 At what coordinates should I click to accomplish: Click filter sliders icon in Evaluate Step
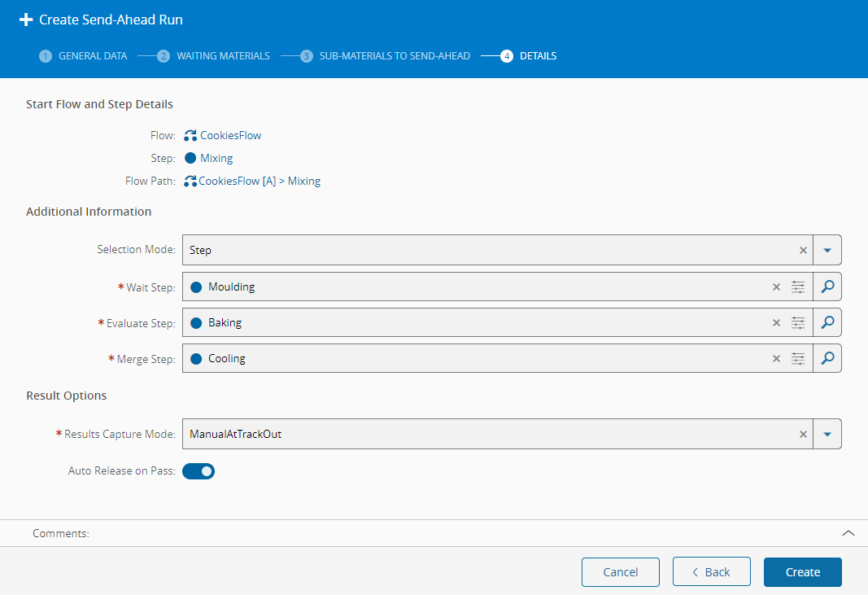798,322
